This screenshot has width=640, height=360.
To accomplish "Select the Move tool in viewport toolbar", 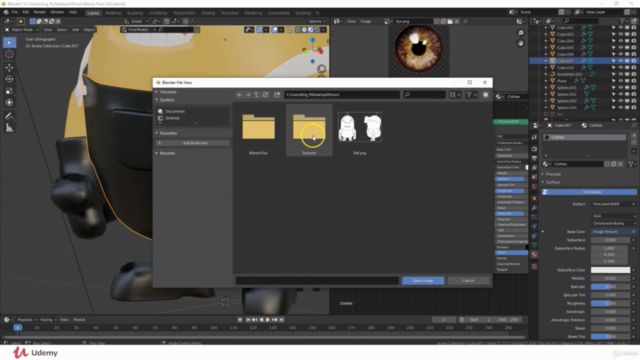I will coord(9,67).
